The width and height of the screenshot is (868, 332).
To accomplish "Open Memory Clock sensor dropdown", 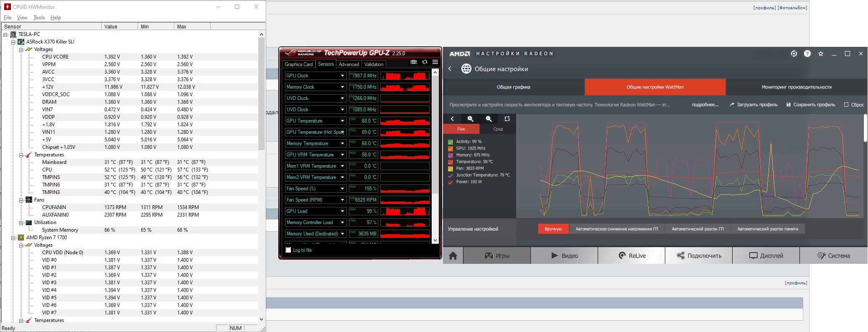I will click(x=342, y=87).
